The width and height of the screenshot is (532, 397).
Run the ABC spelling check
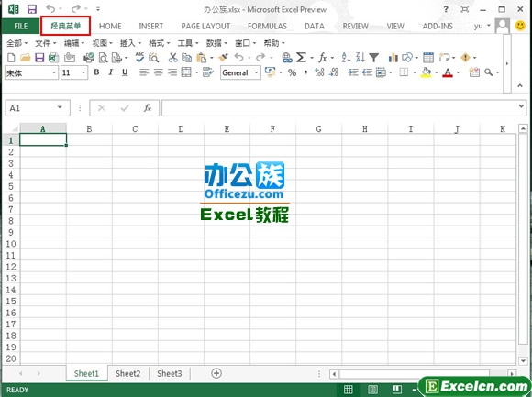[x=139, y=57]
